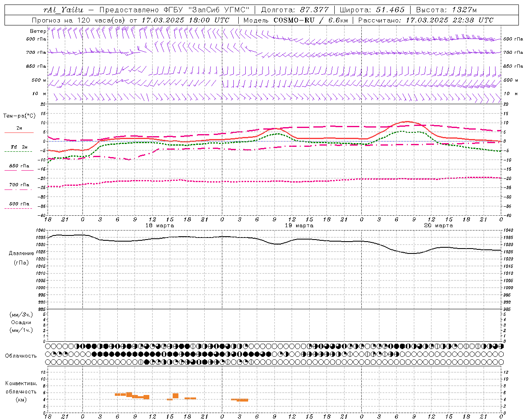The image size is (525, 420).
Task: Select the (гПа) pressure unit label
Action: coord(21,263)
